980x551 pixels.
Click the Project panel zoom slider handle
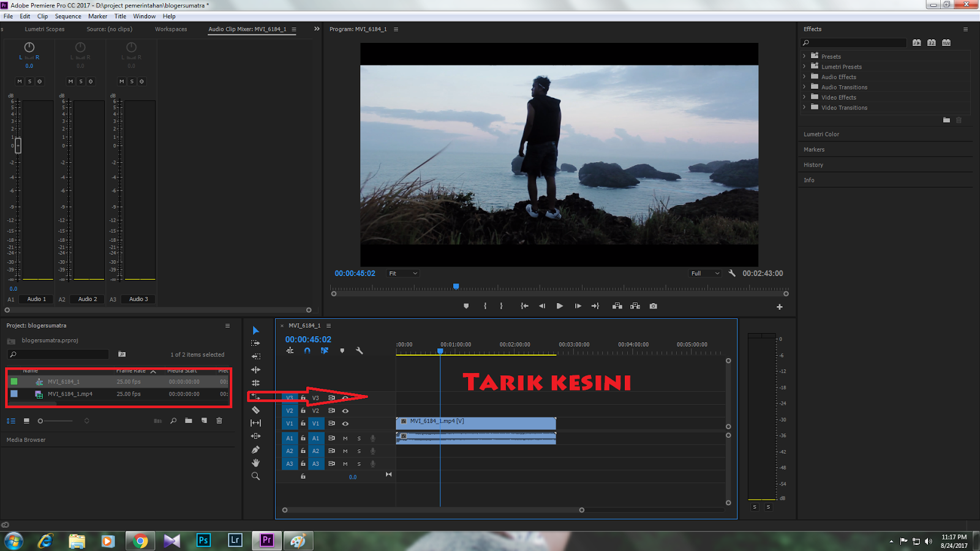tap(40, 421)
